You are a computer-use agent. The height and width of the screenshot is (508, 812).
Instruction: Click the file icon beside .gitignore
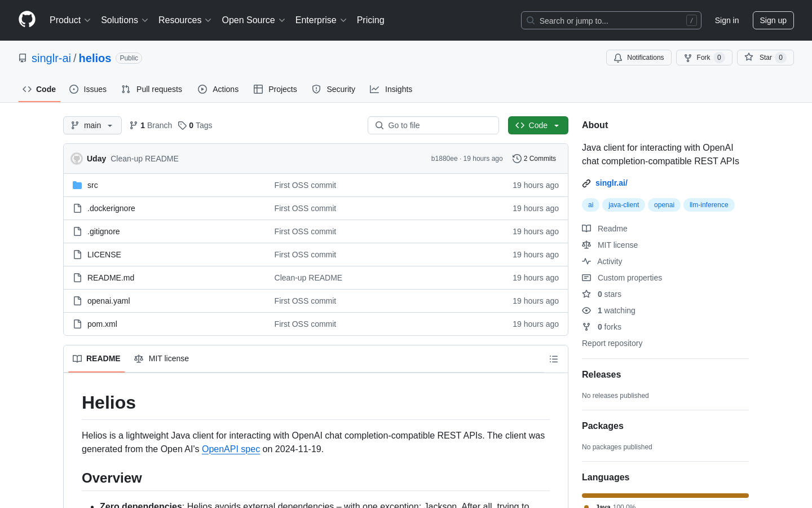pos(77,231)
